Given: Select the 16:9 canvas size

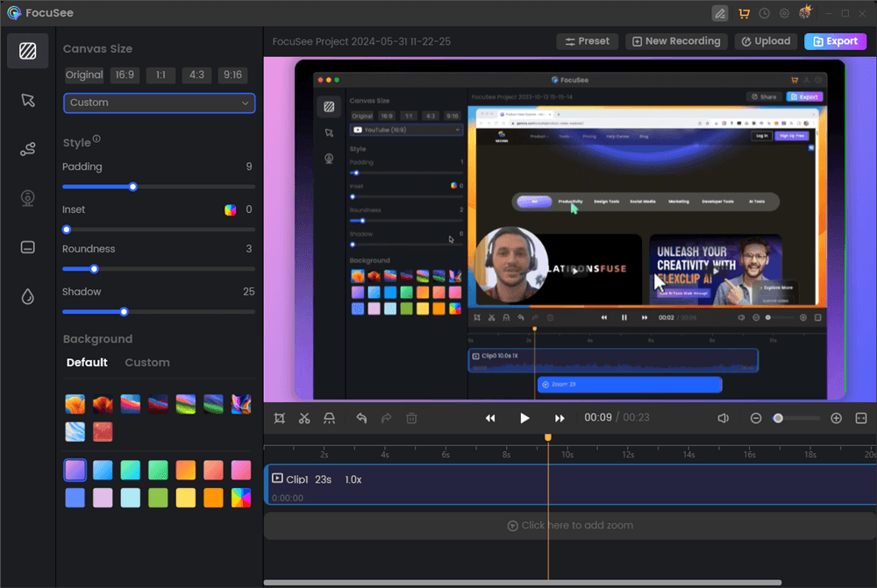Looking at the screenshot, I should [x=125, y=74].
